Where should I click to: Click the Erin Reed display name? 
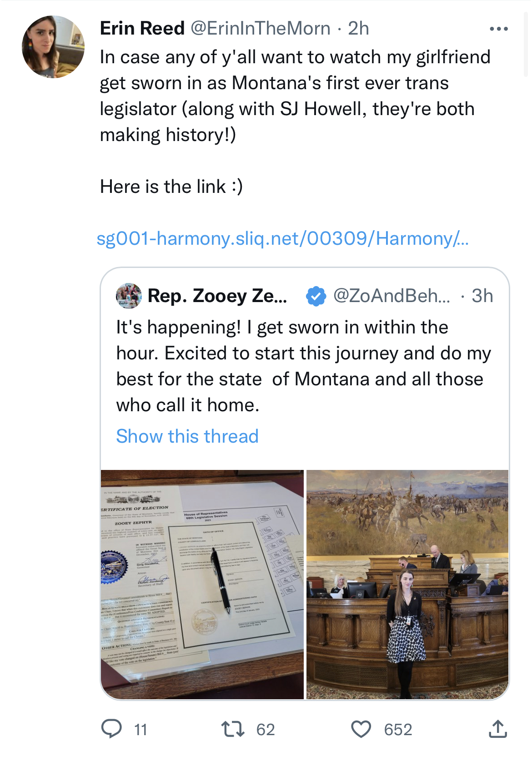click(142, 28)
